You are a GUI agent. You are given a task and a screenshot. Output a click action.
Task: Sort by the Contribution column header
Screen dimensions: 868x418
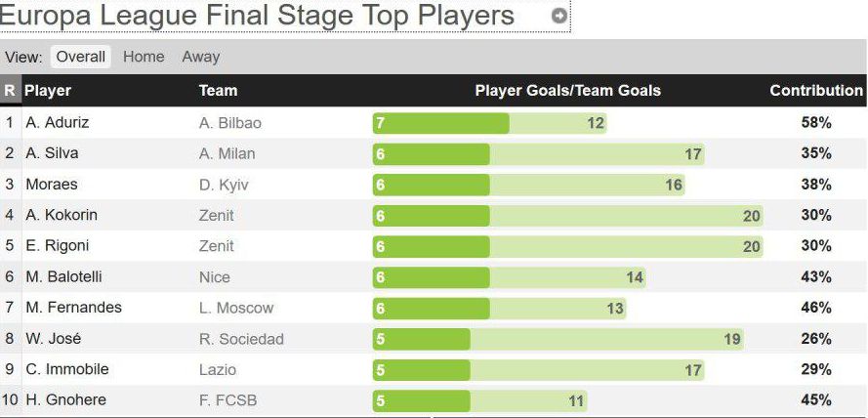click(x=815, y=91)
